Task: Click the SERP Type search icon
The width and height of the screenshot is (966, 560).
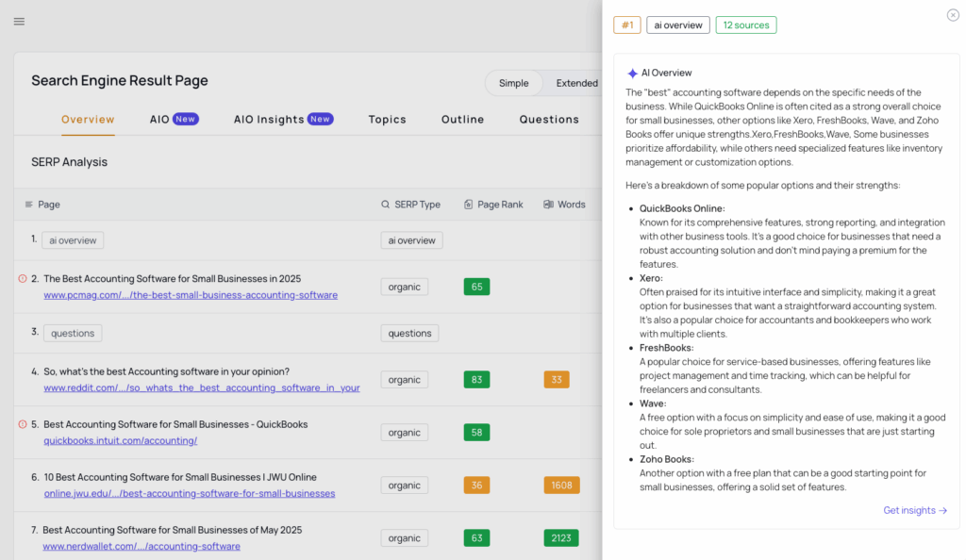Action: click(x=385, y=205)
